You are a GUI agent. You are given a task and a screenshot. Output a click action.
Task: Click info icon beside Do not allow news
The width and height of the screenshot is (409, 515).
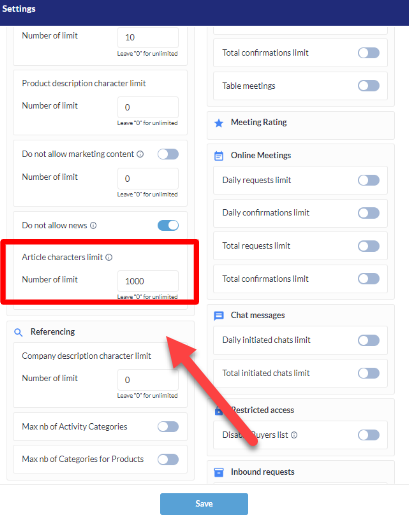94,226
